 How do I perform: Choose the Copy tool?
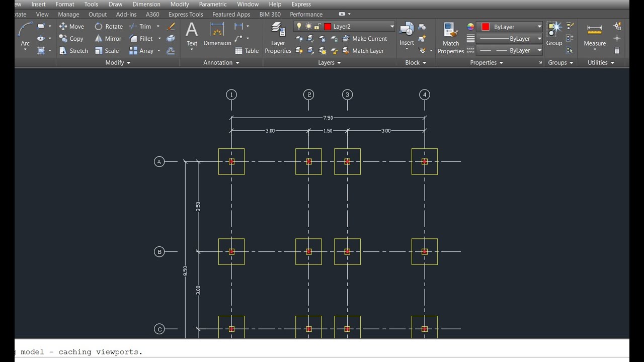[x=71, y=38]
